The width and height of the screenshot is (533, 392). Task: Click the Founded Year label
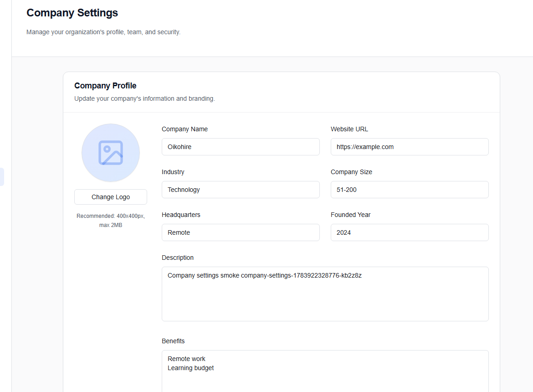[x=350, y=215]
